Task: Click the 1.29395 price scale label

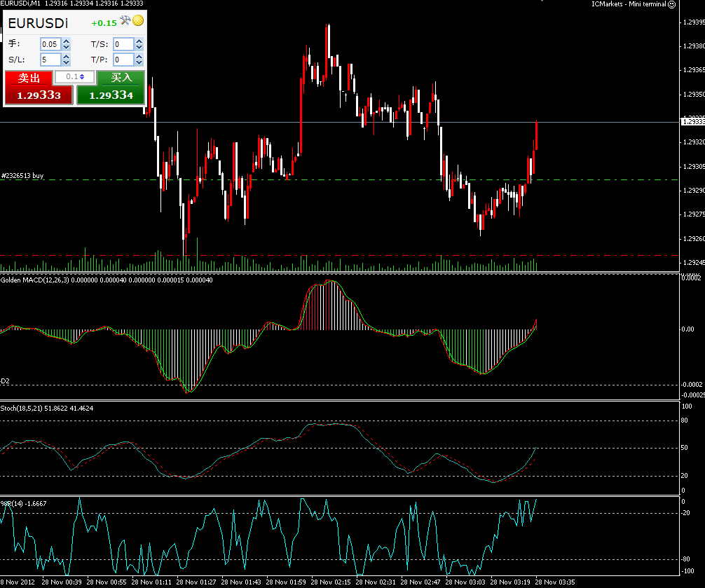Action: click(694, 22)
